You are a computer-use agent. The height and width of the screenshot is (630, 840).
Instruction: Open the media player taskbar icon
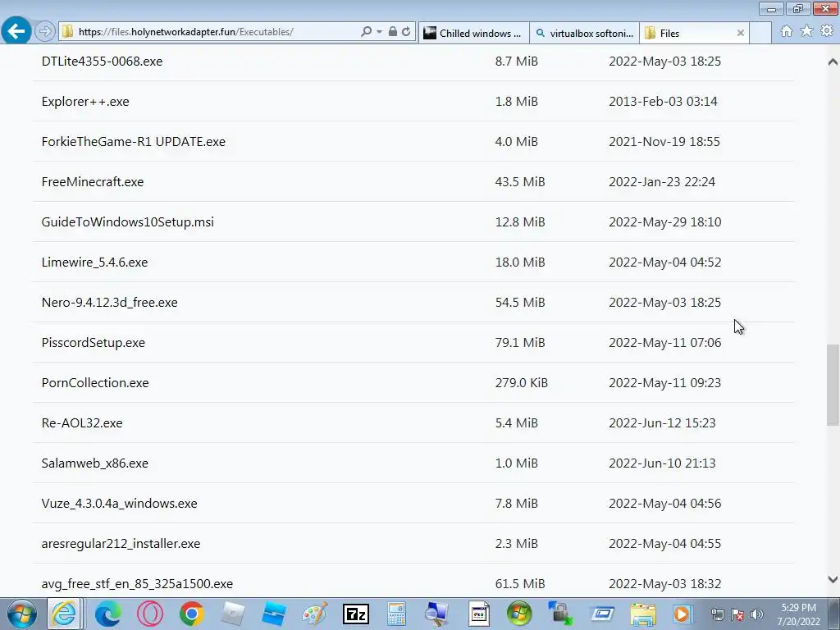point(682,614)
